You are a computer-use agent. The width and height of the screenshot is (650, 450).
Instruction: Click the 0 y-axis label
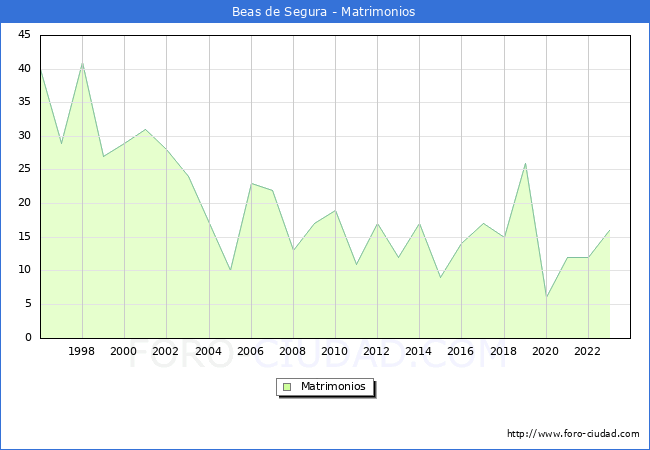click(x=28, y=337)
